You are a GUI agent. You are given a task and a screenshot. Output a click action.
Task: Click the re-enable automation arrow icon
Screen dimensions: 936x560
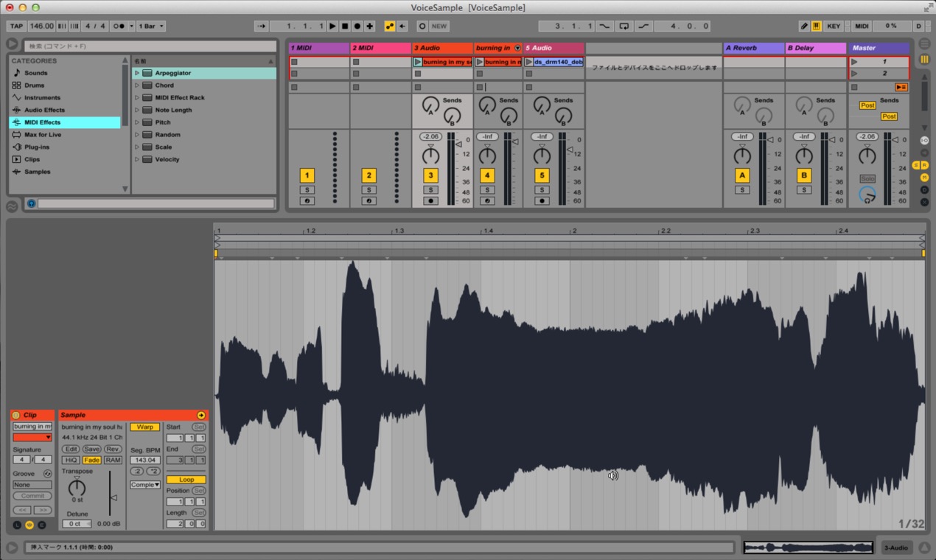tap(402, 26)
